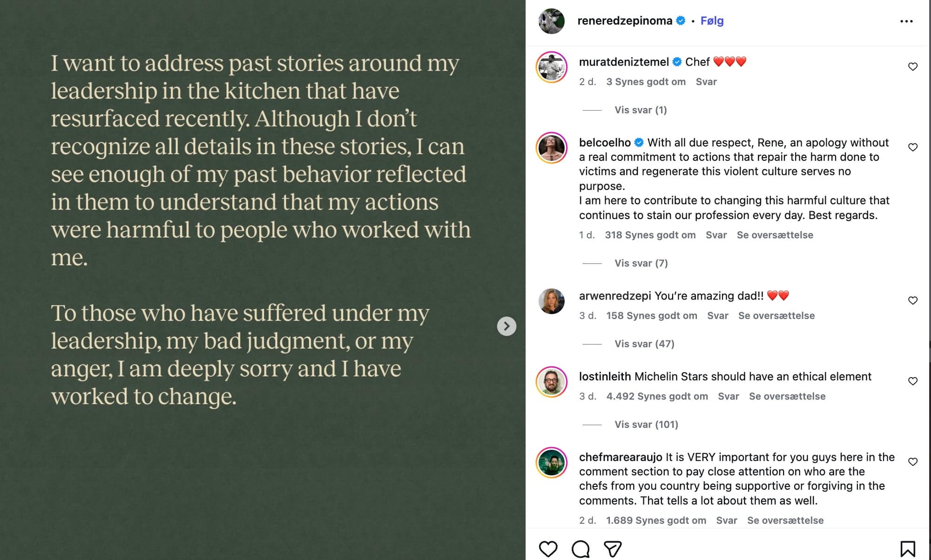Expand 101 replies under lostinleith's comment
This screenshot has width=931, height=560.
[646, 425]
